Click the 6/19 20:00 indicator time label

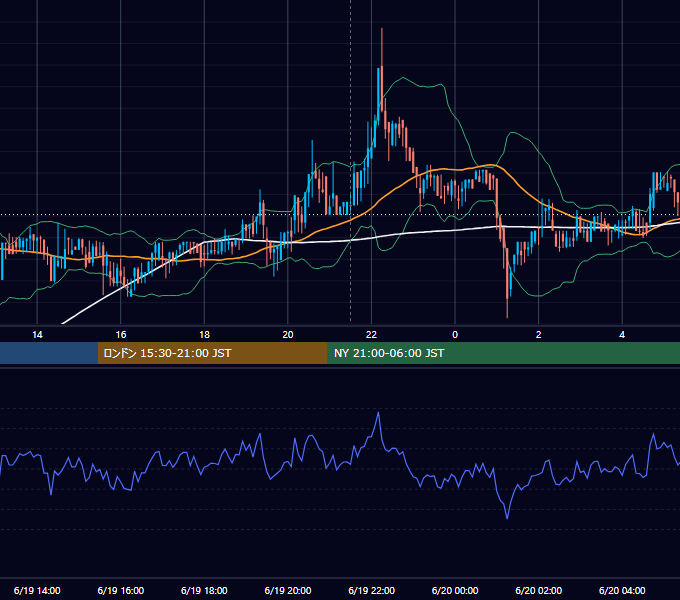click(x=288, y=590)
